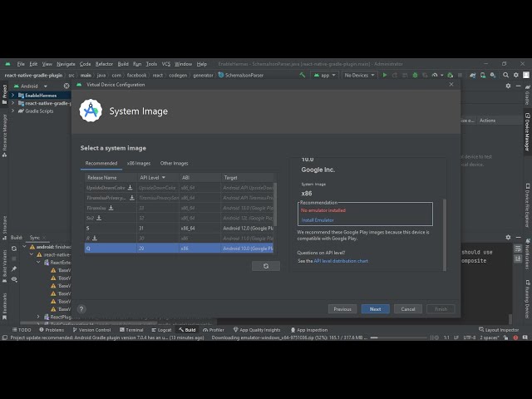Pin the Build tab with pin icon
The image size is (532, 399).
(14, 268)
